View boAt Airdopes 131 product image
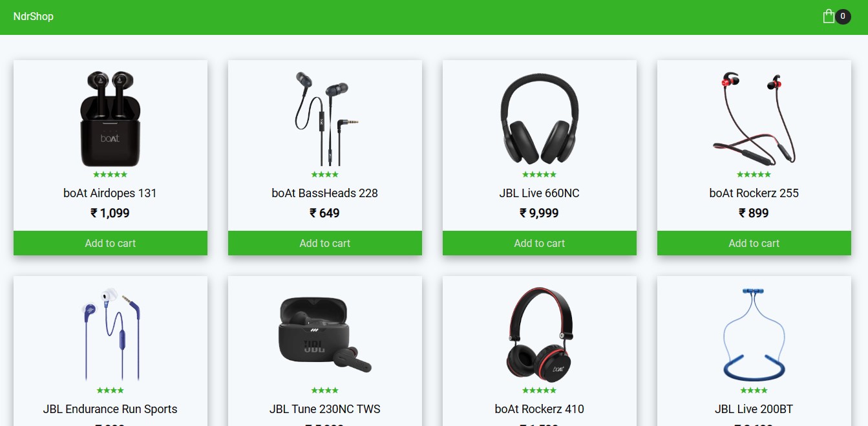Screen dimensions: 868x426 110,119
